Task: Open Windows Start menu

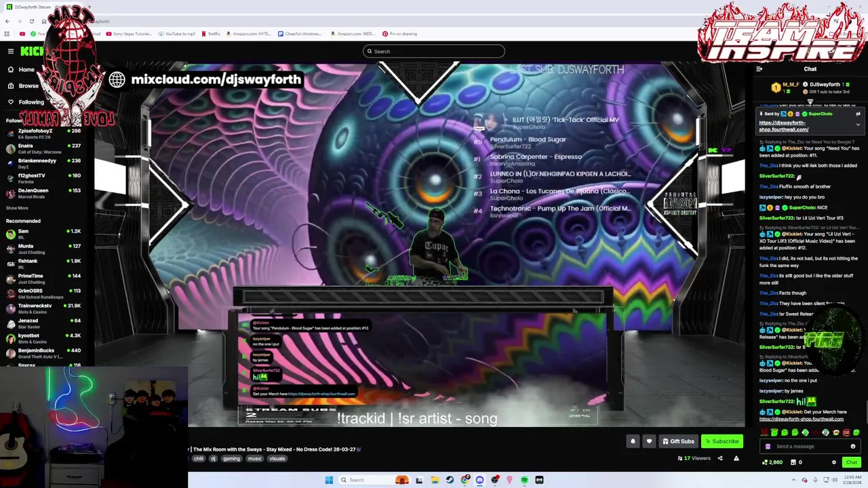Action: [329, 480]
